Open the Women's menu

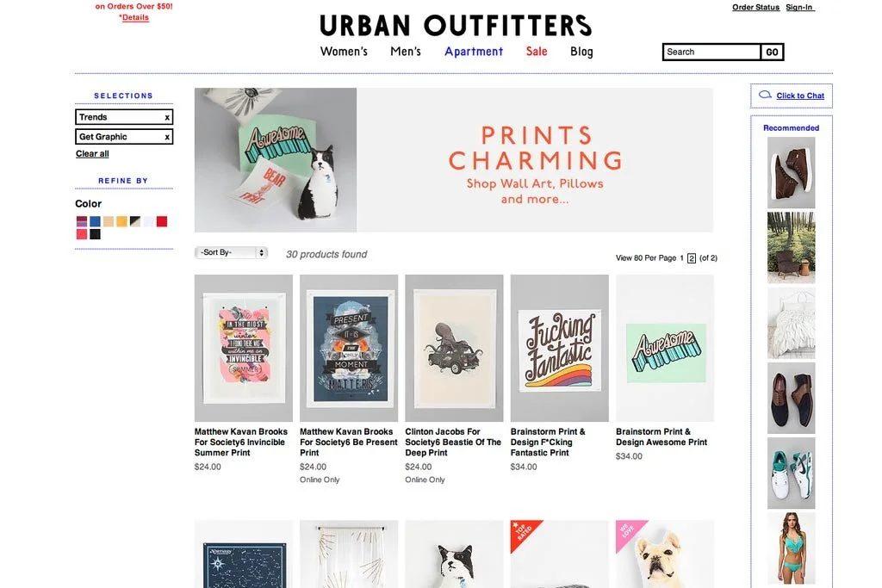point(344,52)
